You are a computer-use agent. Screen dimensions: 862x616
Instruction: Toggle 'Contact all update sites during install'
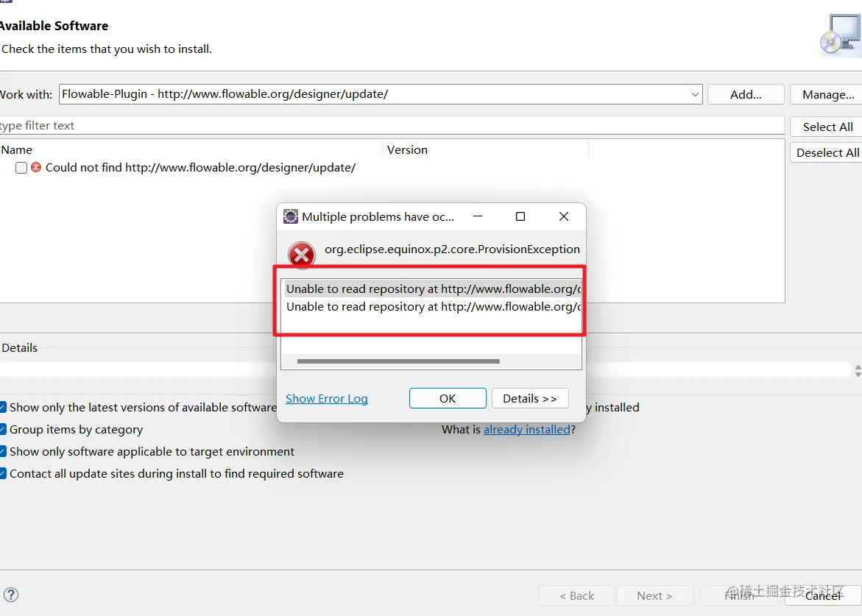(3, 473)
